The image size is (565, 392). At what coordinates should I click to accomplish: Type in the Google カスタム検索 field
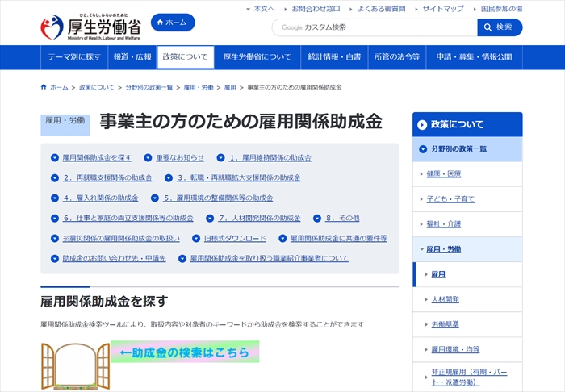[x=375, y=27]
